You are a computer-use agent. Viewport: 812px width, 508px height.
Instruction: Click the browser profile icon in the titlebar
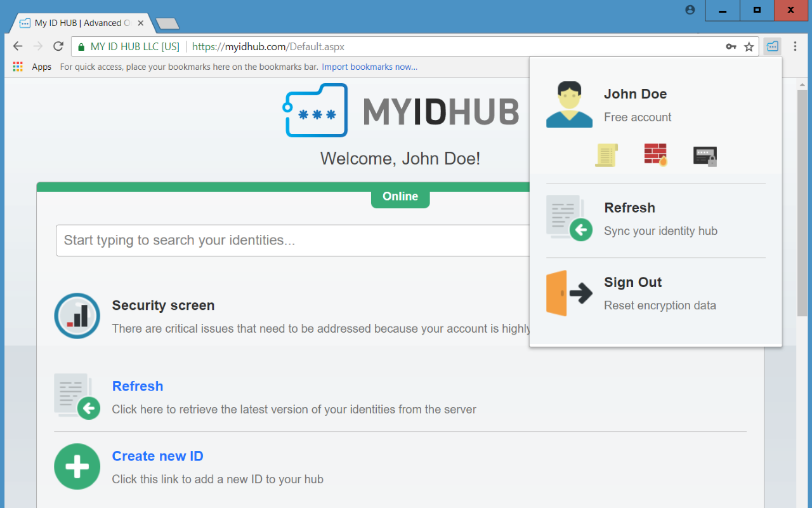pos(690,10)
